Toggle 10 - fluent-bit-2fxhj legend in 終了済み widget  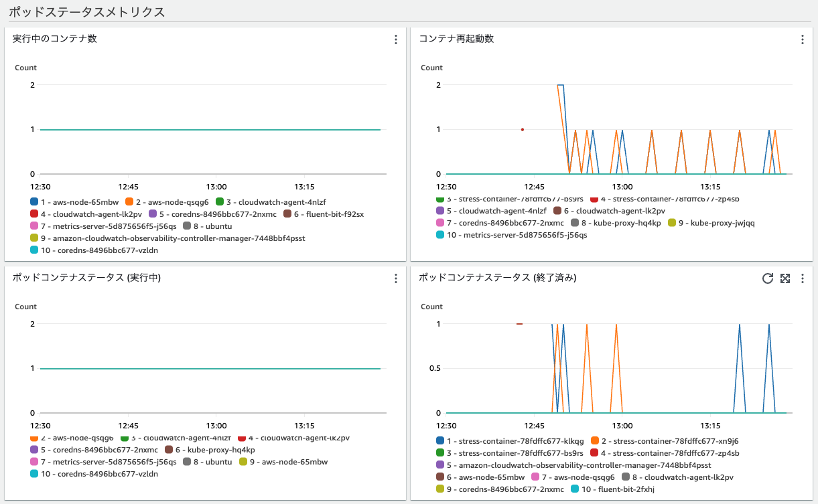coord(613,489)
